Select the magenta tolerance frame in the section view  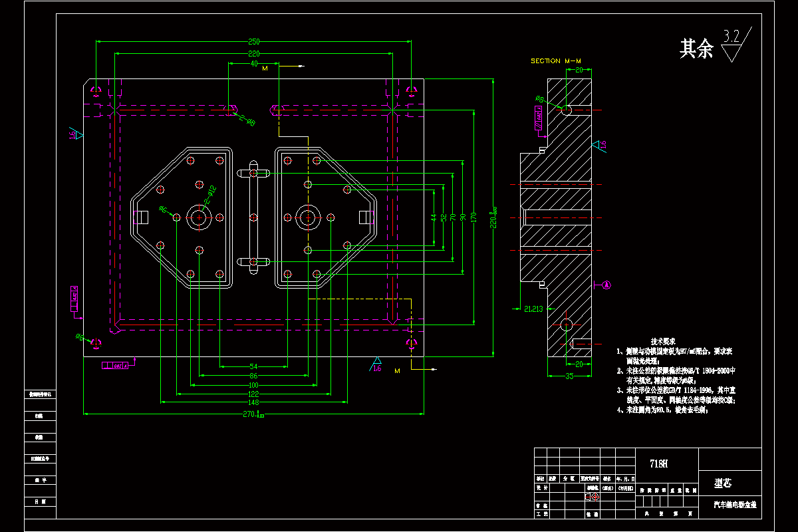coord(537,119)
